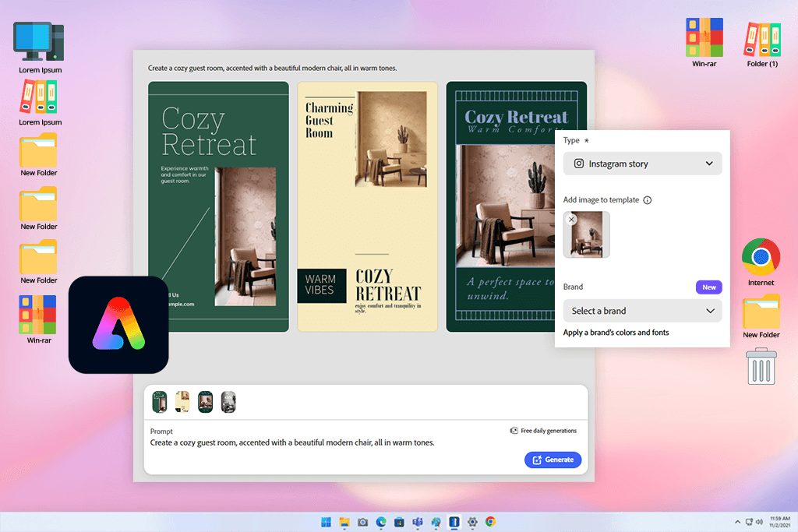Open the Adobe Express app icon
The image size is (798, 532).
click(x=118, y=325)
